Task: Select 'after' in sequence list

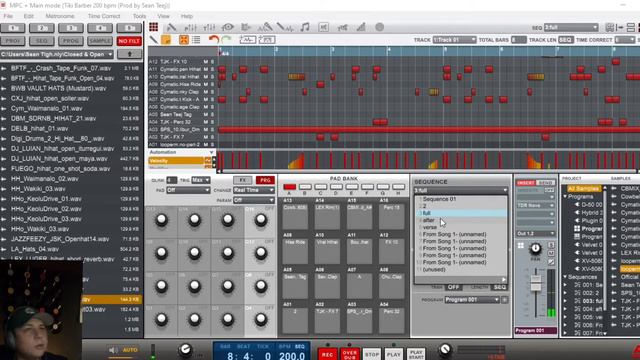Action: click(429, 220)
